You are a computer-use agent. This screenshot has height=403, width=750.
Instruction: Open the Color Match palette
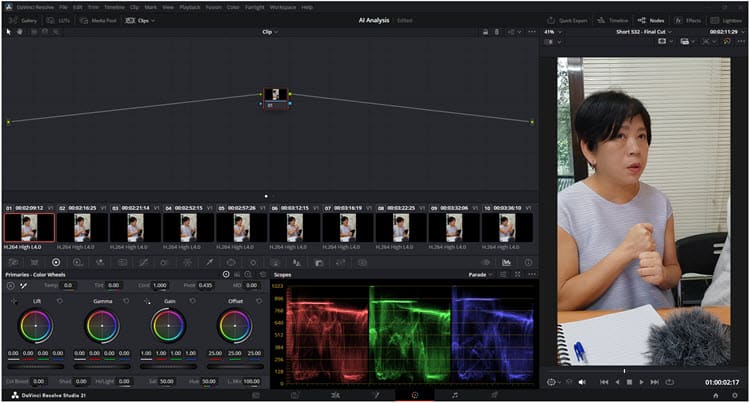pos(34,262)
